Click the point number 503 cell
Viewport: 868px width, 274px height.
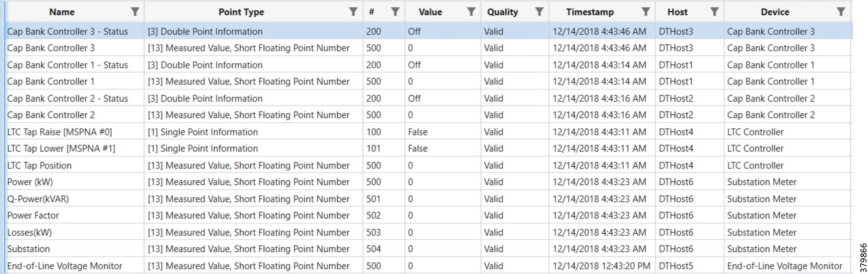tap(373, 233)
